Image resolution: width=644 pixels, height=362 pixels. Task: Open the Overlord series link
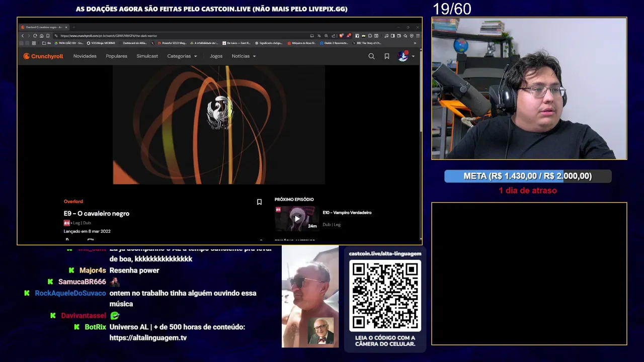73,202
